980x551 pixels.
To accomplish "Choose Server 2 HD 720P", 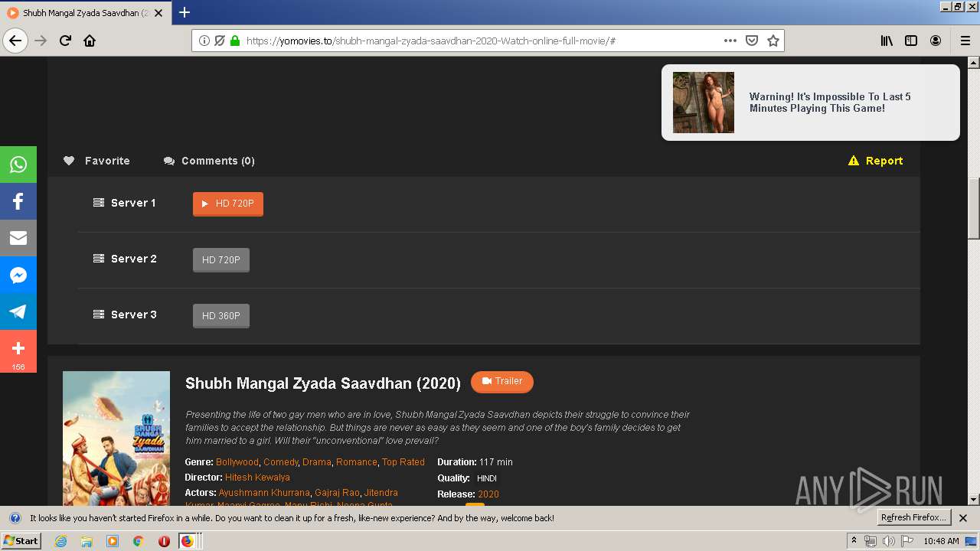I will pos(221,260).
